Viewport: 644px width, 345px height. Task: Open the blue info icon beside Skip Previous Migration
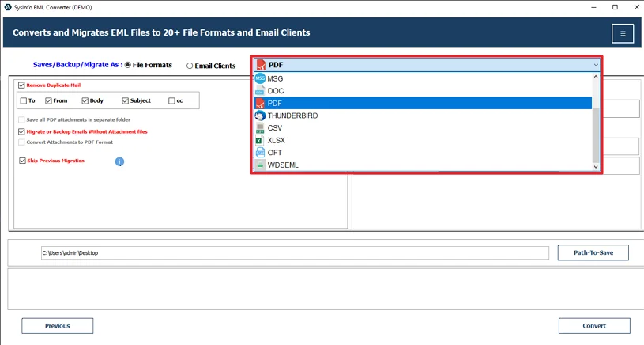(x=119, y=161)
